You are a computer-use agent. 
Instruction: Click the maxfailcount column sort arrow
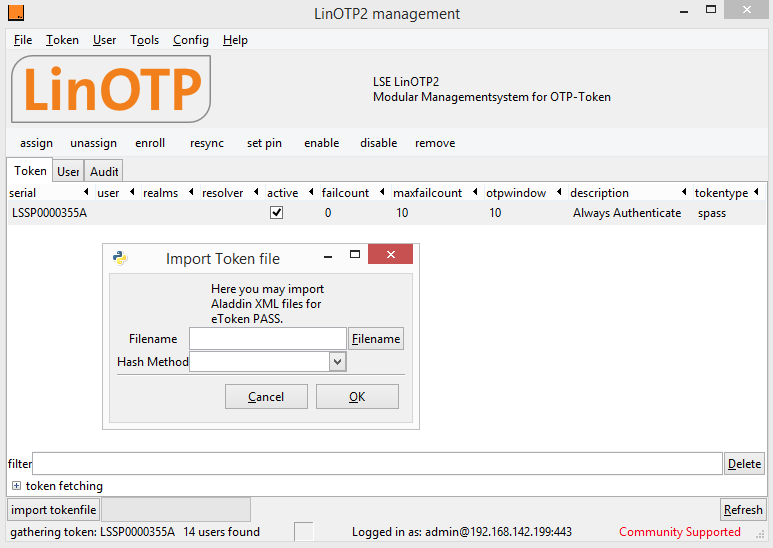[x=475, y=192]
